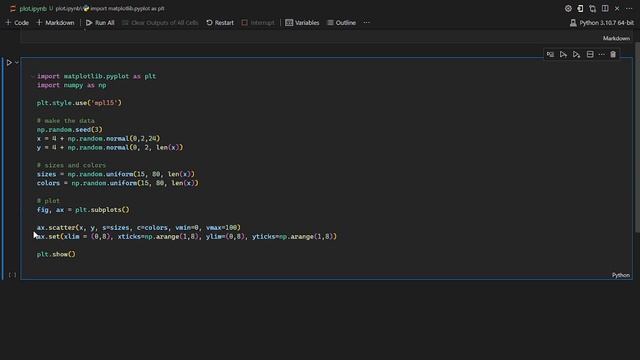Click the 'sizes = np.random.uniform' line
The height and width of the screenshot is (360, 640).
click(116, 174)
